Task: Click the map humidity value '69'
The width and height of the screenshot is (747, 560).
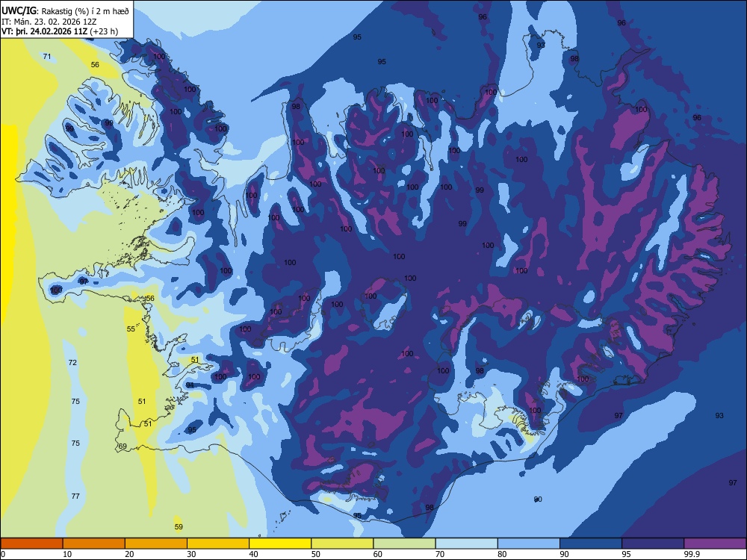Action: click(123, 447)
